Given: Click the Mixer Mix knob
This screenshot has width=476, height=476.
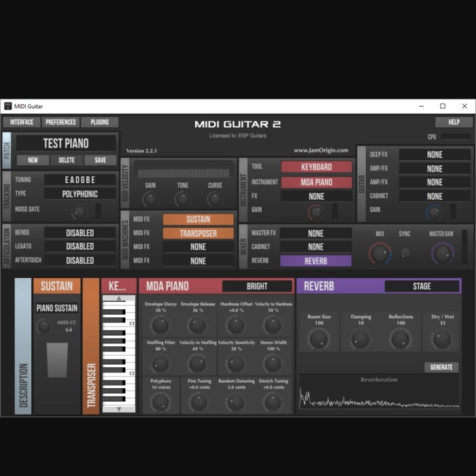Looking at the screenshot, I should point(379,253).
